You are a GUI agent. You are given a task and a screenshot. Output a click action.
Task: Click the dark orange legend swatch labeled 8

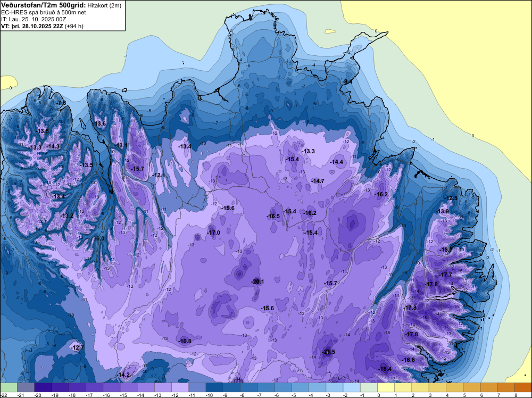coord(523,387)
